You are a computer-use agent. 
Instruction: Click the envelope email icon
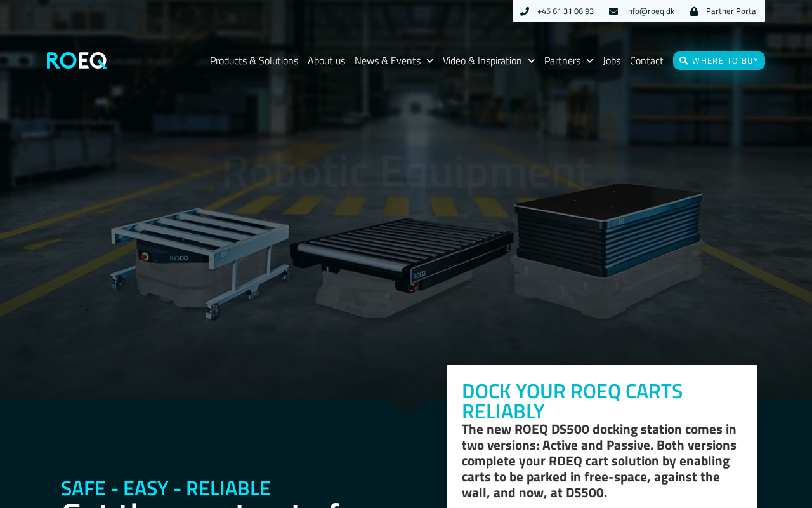613,11
